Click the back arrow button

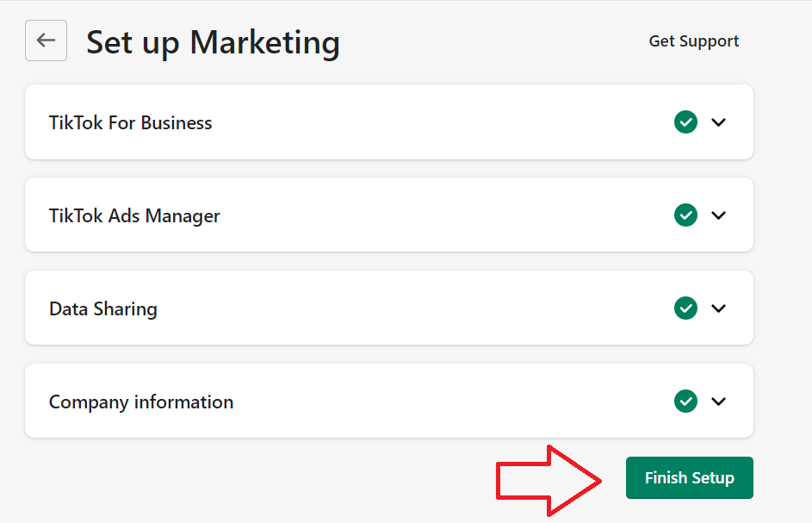[46, 40]
